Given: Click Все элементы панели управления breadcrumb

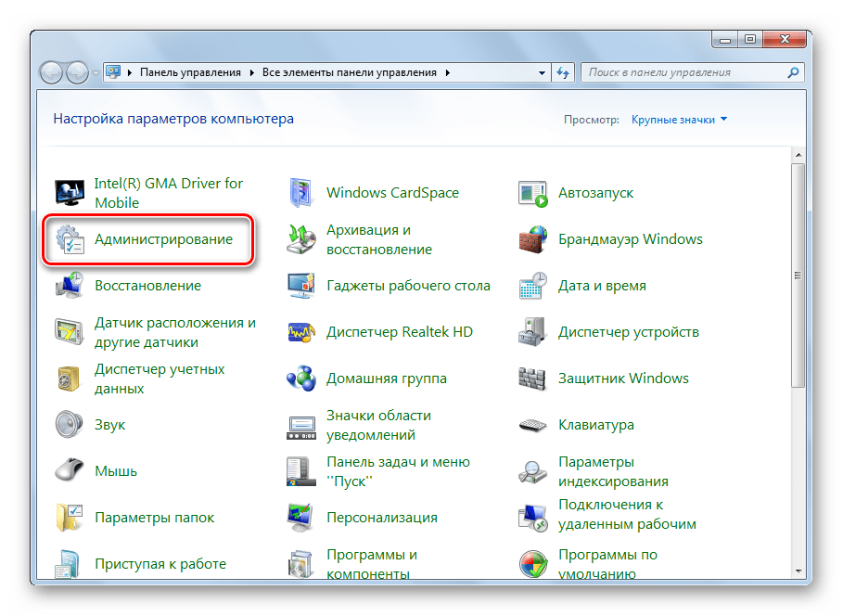Looking at the screenshot, I should point(351,72).
